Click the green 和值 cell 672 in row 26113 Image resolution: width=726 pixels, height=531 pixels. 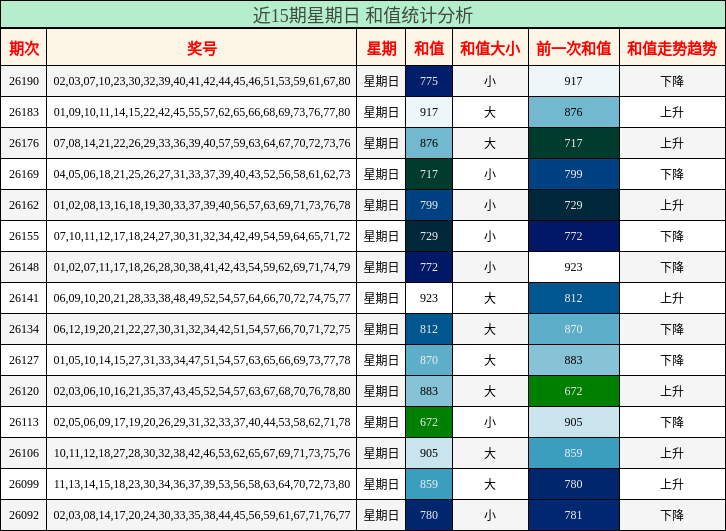tap(429, 423)
